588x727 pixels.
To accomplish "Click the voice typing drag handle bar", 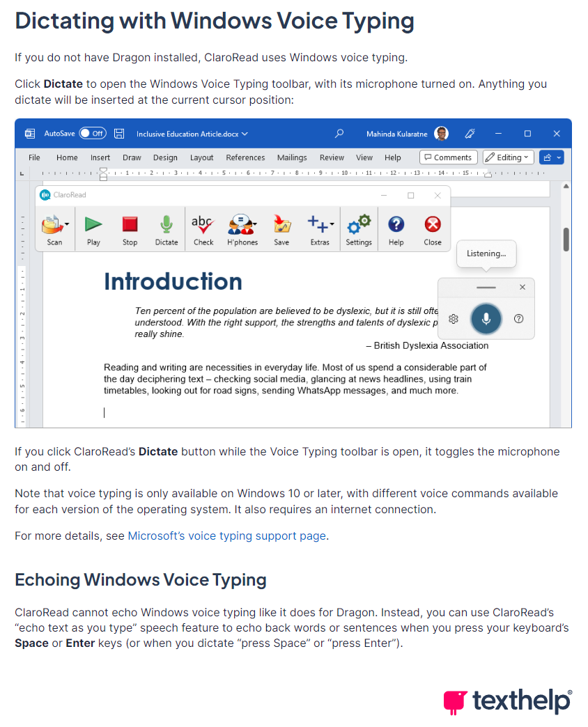I will [x=486, y=288].
